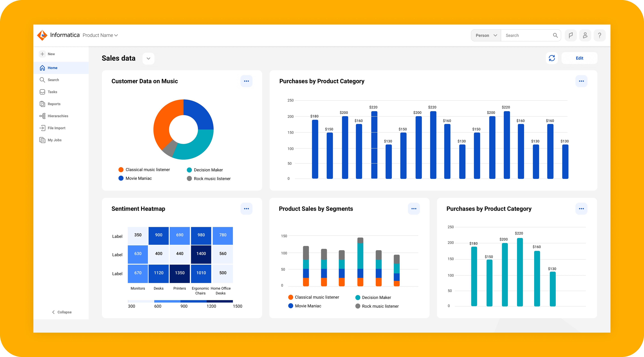The image size is (644, 357).
Task: Open the flag notifications icon
Action: [x=571, y=35]
